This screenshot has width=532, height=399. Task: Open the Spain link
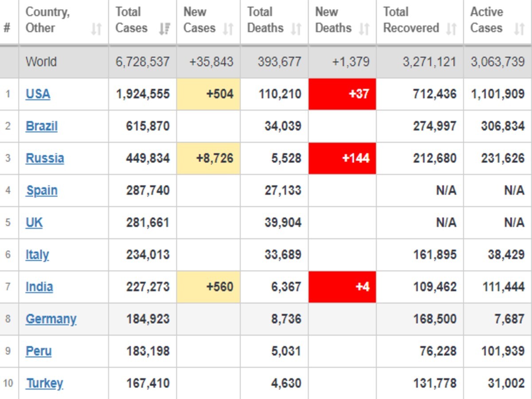(x=42, y=190)
